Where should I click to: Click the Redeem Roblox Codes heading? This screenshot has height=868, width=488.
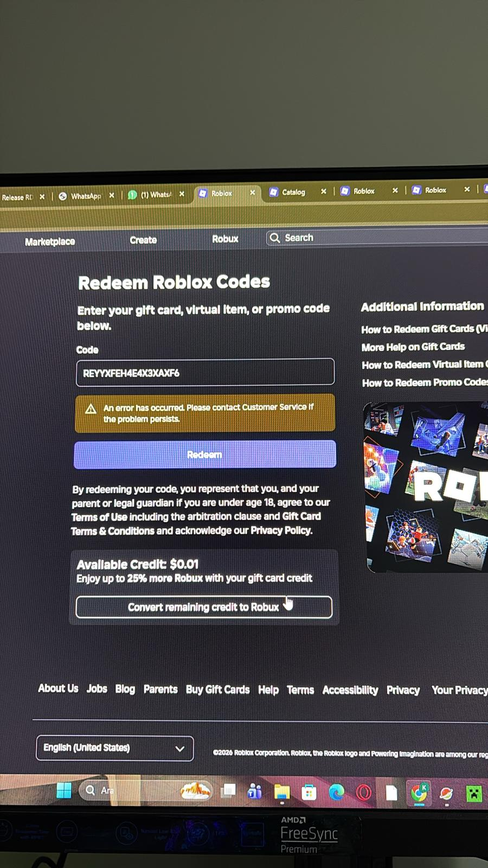[x=174, y=282]
